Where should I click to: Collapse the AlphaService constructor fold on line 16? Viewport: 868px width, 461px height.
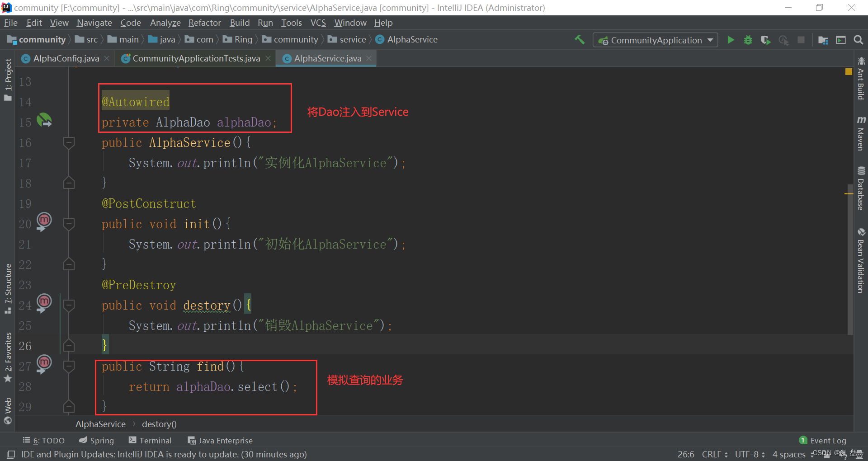[x=69, y=143]
